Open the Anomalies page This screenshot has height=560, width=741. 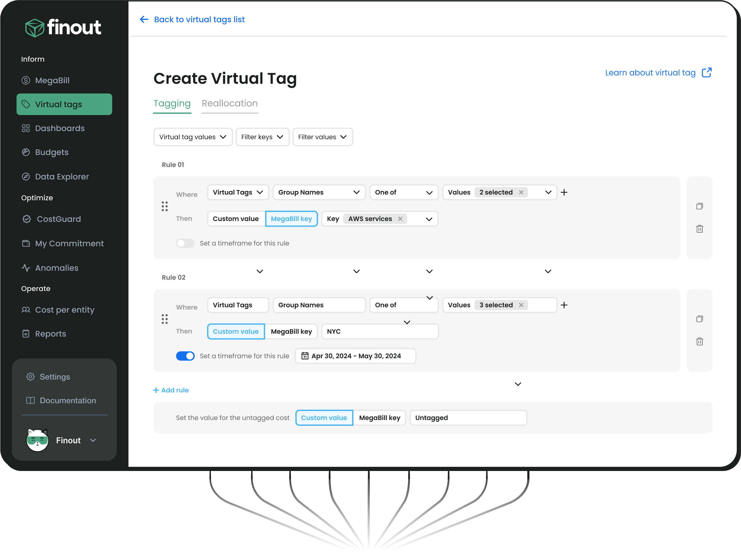pos(56,267)
